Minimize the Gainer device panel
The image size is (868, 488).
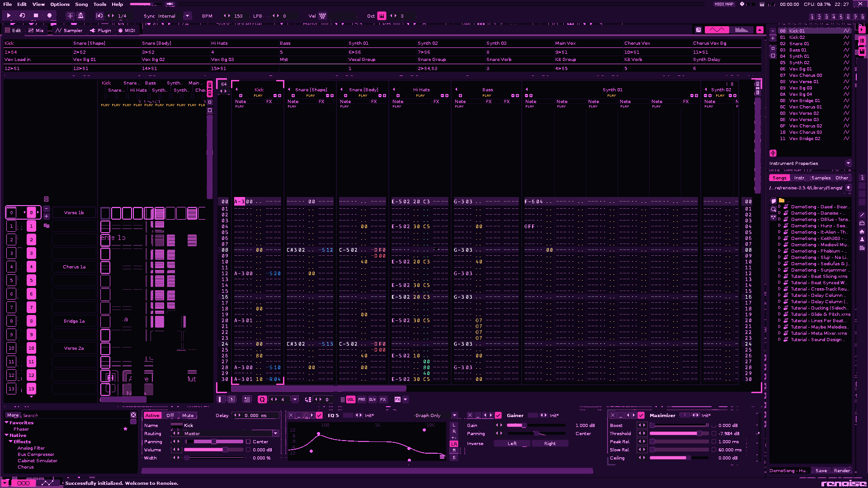(x=477, y=415)
